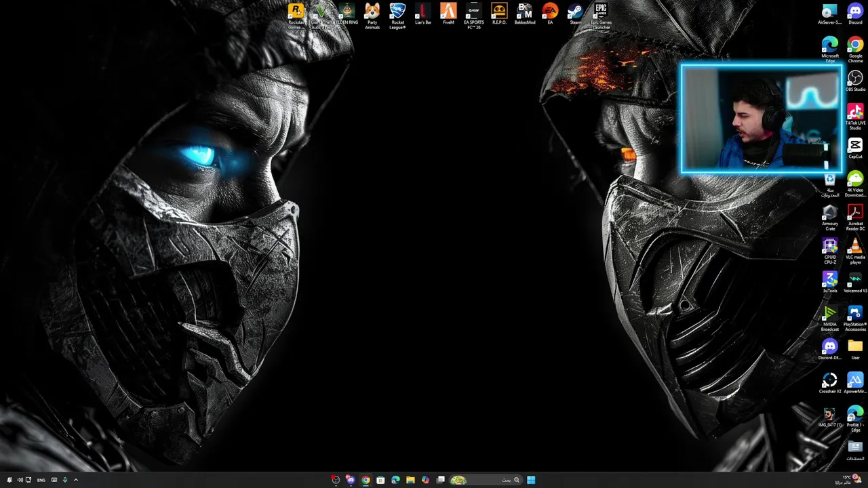Open Task View from the taskbar
The image size is (868, 488).
point(441,480)
